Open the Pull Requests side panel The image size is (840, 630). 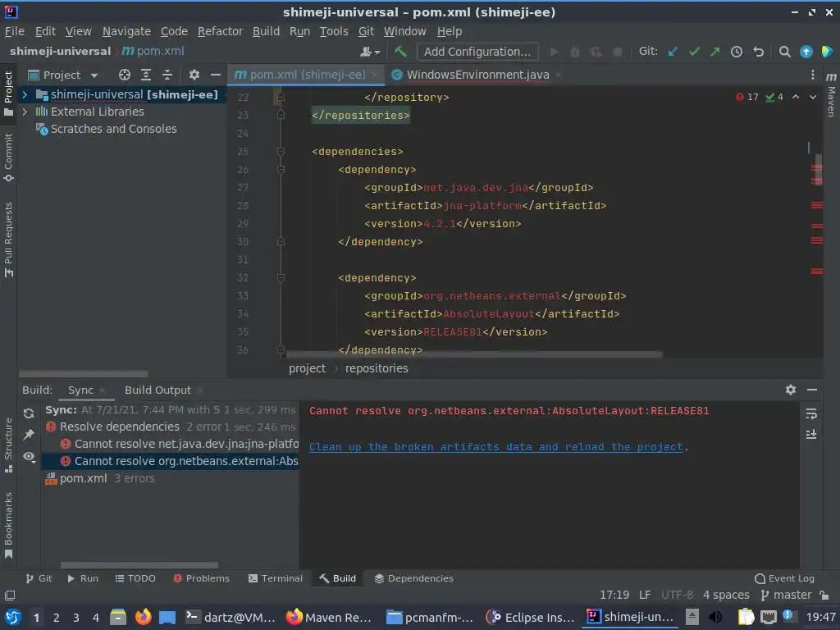tap(8, 240)
